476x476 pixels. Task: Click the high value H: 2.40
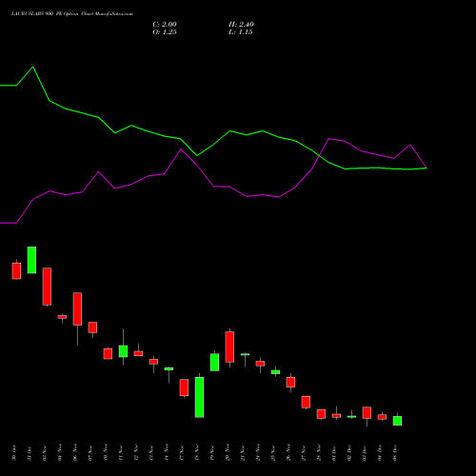(241, 25)
